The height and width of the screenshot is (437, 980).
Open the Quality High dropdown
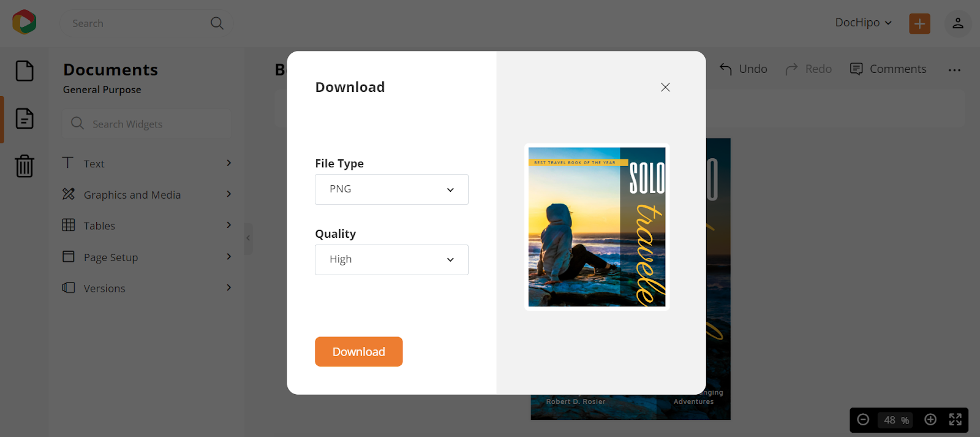pyautogui.click(x=391, y=260)
